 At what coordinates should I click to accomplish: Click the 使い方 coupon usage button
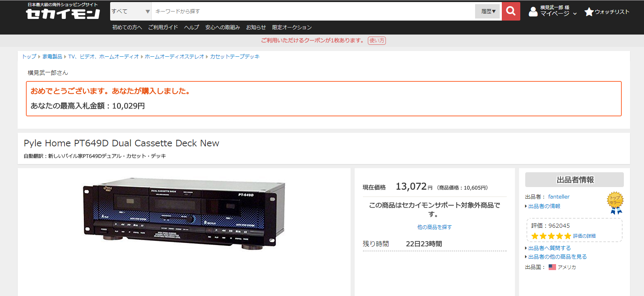tap(377, 40)
